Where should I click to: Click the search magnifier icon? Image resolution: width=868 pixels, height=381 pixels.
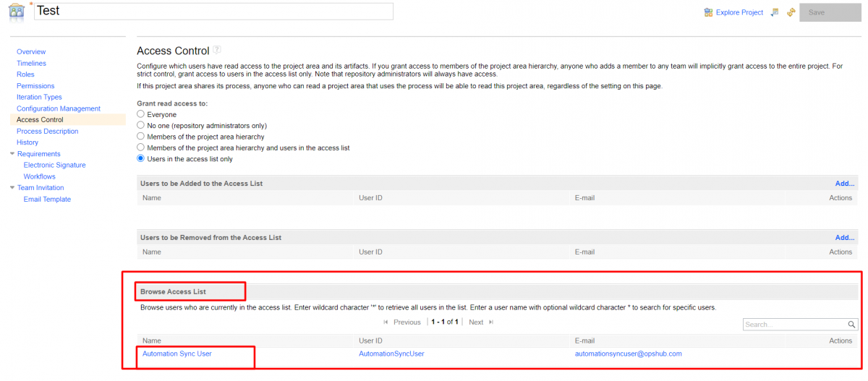click(x=852, y=325)
